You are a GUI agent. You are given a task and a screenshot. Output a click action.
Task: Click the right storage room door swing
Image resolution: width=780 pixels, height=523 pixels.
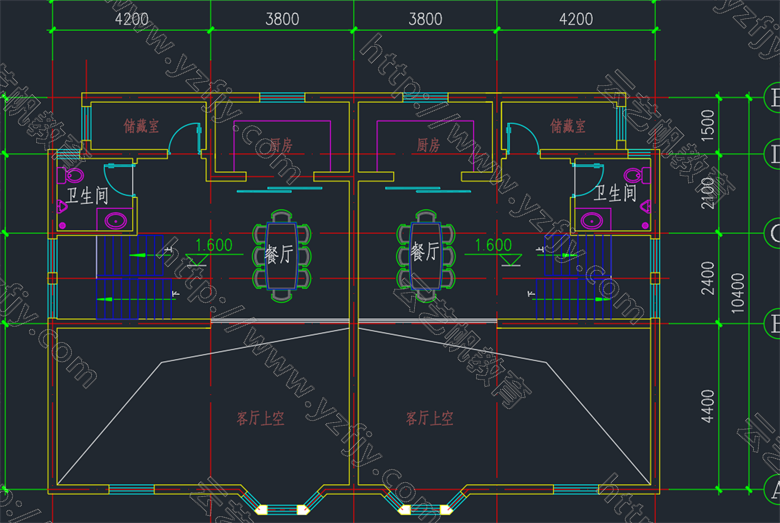tap(520, 138)
